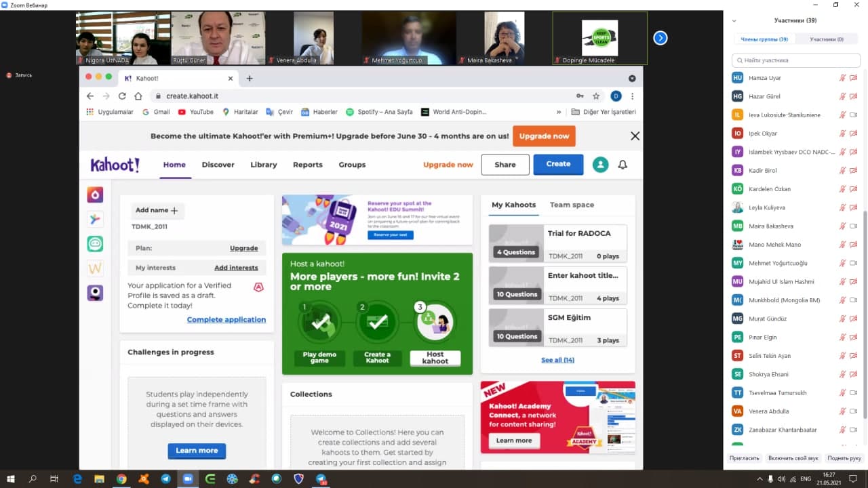Open Complete application link
This screenshot has width=868, height=488.
226,319
